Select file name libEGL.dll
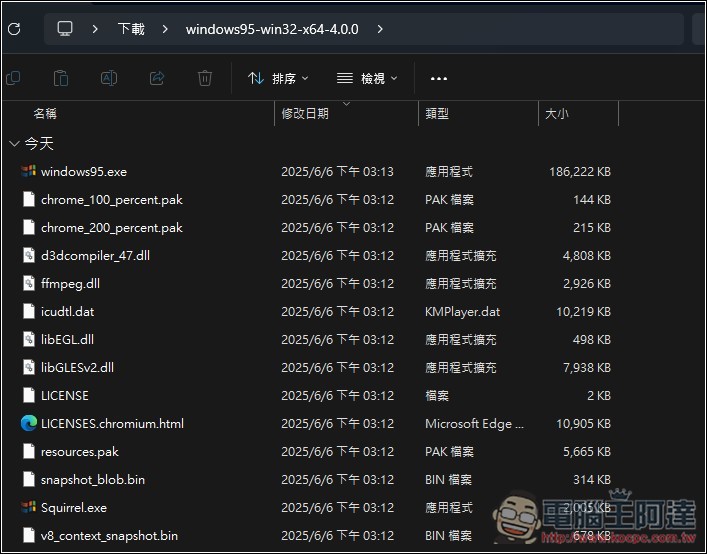This screenshot has width=707, height=554. tap(67, 339)
